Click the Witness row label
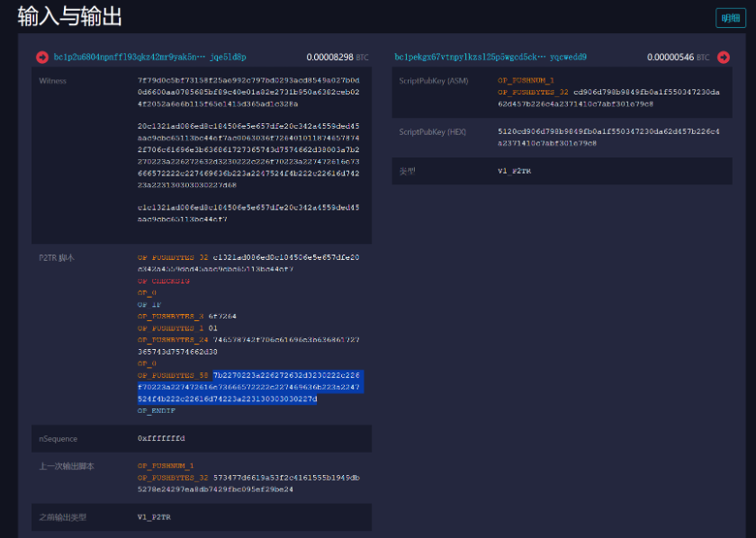Image resolution: width=756 pixels, height=538 pixels. (x=52, y=81)
